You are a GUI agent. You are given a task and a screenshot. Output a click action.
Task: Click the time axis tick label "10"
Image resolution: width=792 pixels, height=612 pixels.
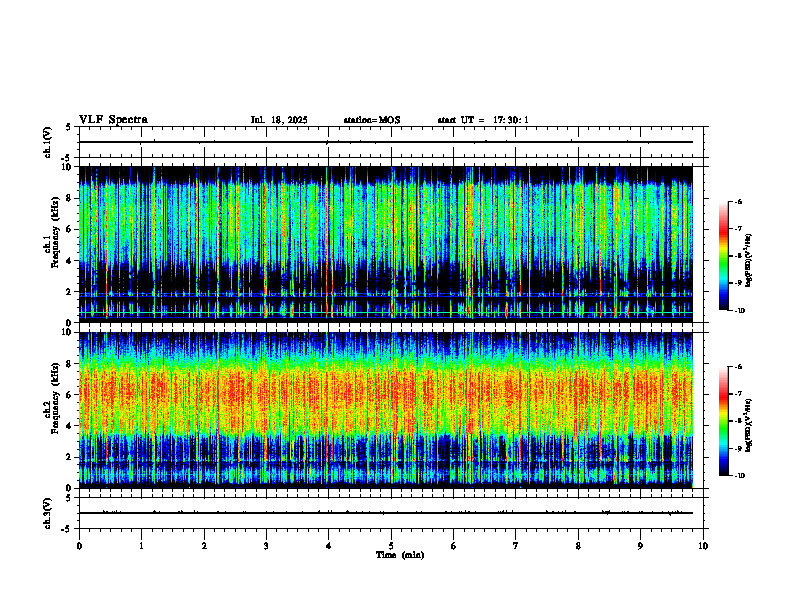(x=703, y=546)
